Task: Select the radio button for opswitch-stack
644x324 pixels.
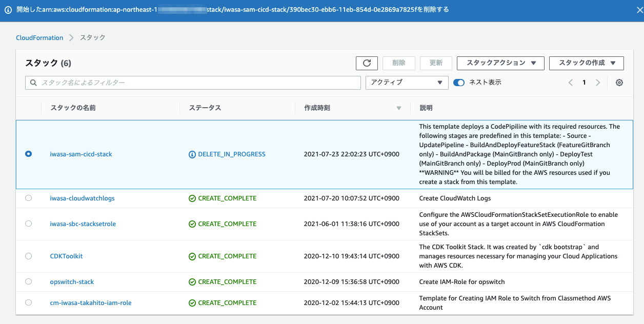Action: (x=28, y=281)
